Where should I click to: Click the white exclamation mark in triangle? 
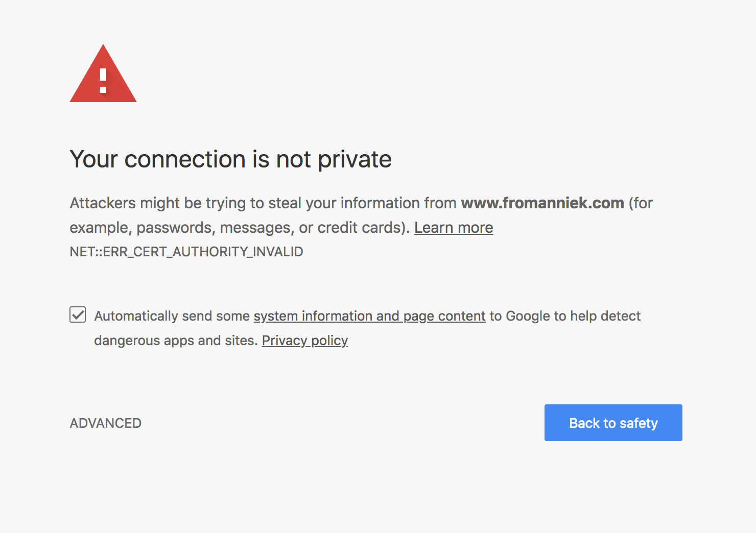click(103, 81)
